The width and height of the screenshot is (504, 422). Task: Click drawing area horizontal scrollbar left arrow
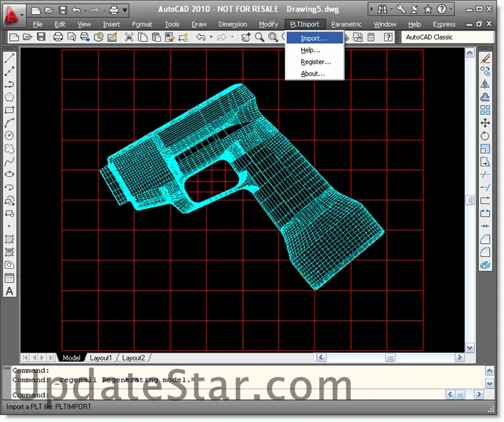321,357
